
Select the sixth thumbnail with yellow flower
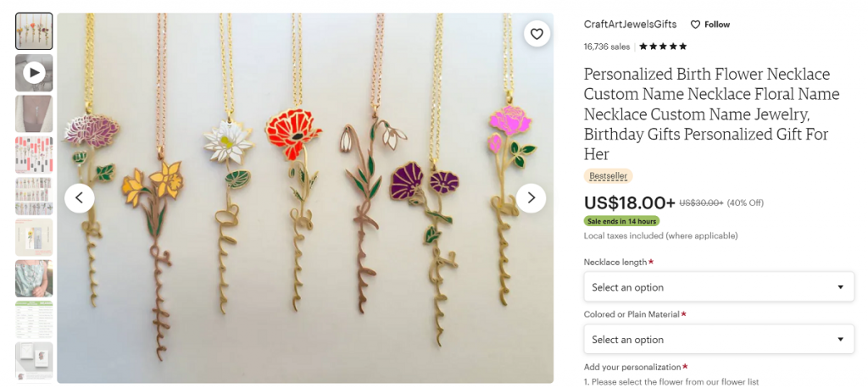[x=34, y=237]
